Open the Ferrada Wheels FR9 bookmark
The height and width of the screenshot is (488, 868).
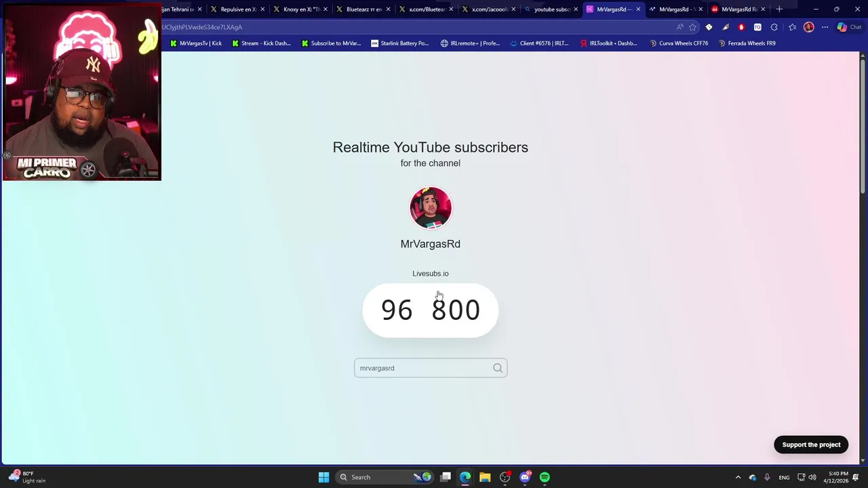tap(747, 43)
